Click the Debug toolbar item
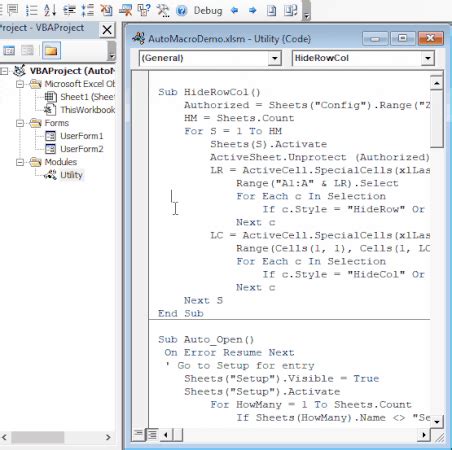Viewport: 452px width, 450px height. (x=208, y=11)
